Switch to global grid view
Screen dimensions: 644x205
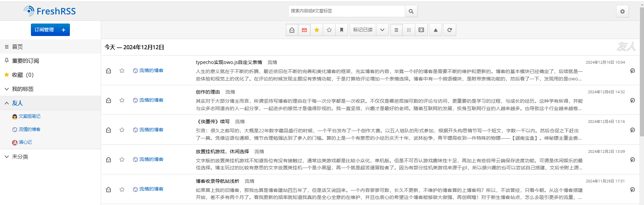point(409,30)
